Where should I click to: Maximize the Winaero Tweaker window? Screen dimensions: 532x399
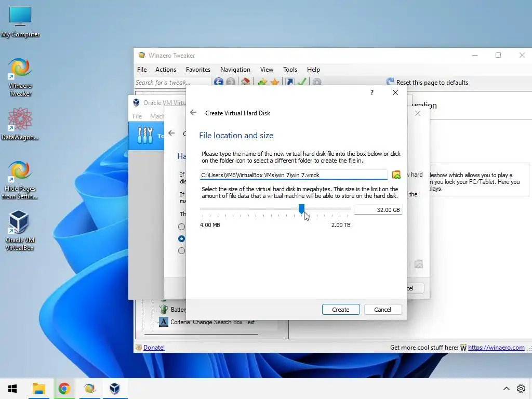498,55
